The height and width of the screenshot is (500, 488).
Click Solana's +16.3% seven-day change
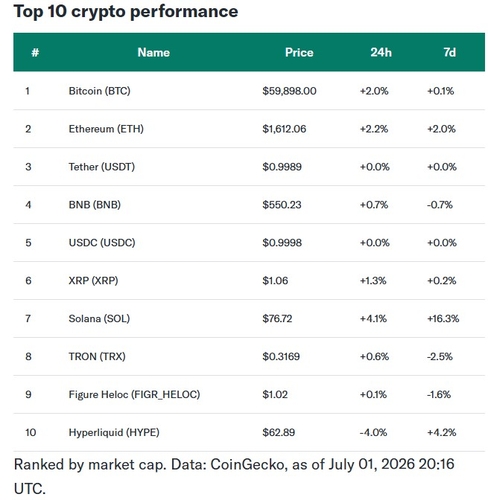click(443, 318)
